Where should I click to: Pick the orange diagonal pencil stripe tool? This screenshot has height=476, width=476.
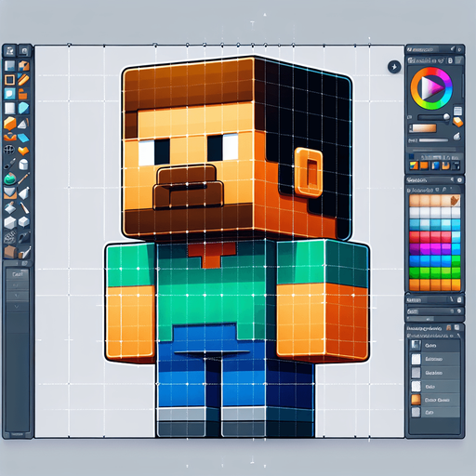(23, 80)
